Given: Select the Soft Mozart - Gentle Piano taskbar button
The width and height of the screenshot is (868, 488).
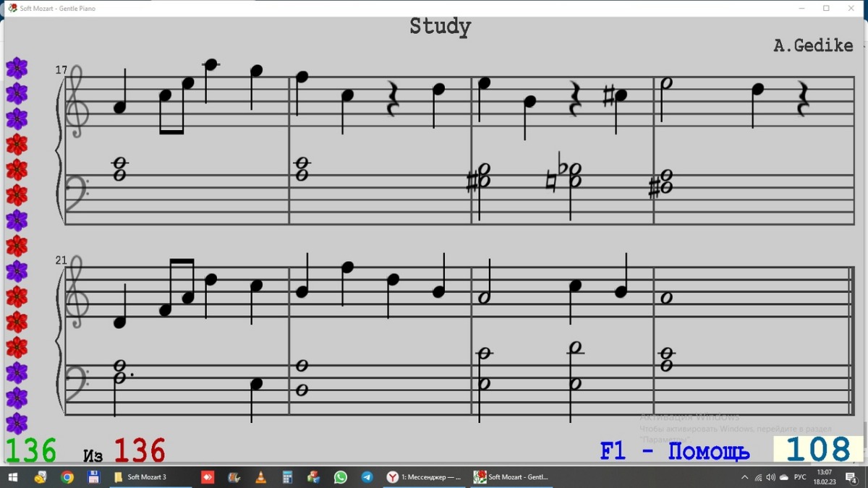Looking at the screenshot, I should coord(512,477).
